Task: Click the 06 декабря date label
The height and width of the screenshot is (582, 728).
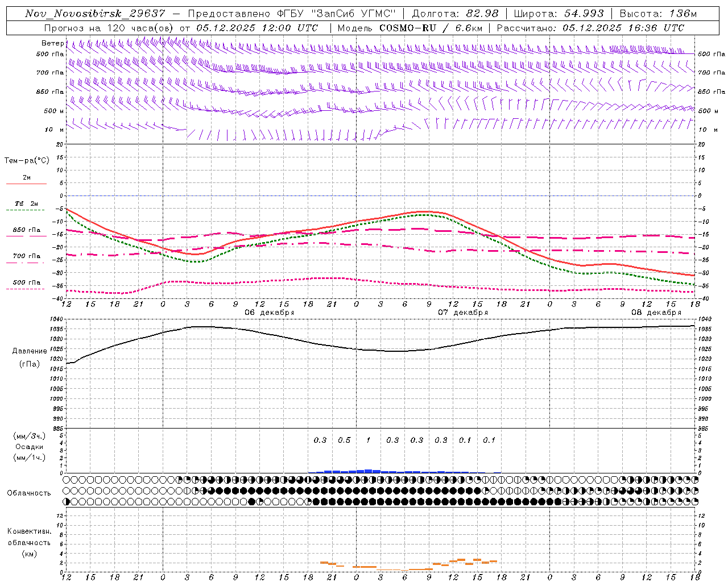Action: click(x=270, y=313)
